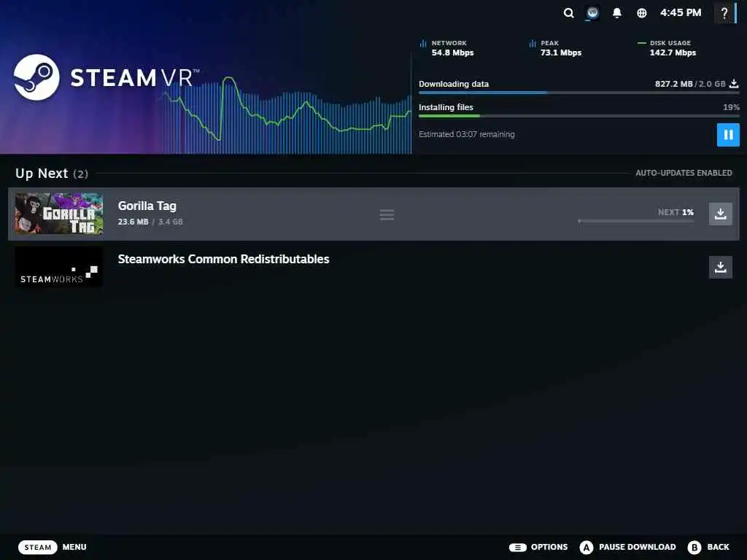Click the Steam logo in banner
The image size is (747, 560).
coord(36,77)
